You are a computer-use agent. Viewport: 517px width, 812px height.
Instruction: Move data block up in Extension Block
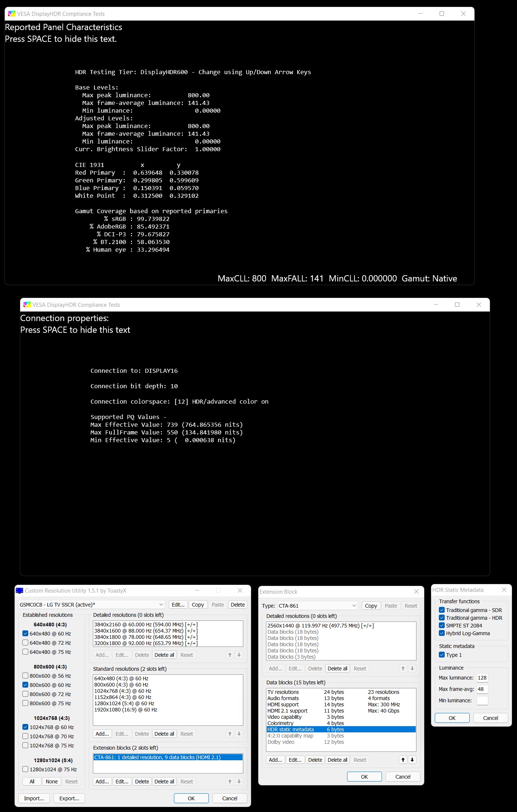coord(403,760)
